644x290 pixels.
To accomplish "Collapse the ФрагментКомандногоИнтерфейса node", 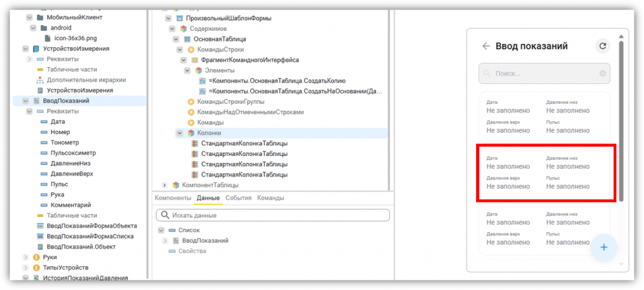I will (183, 60).
